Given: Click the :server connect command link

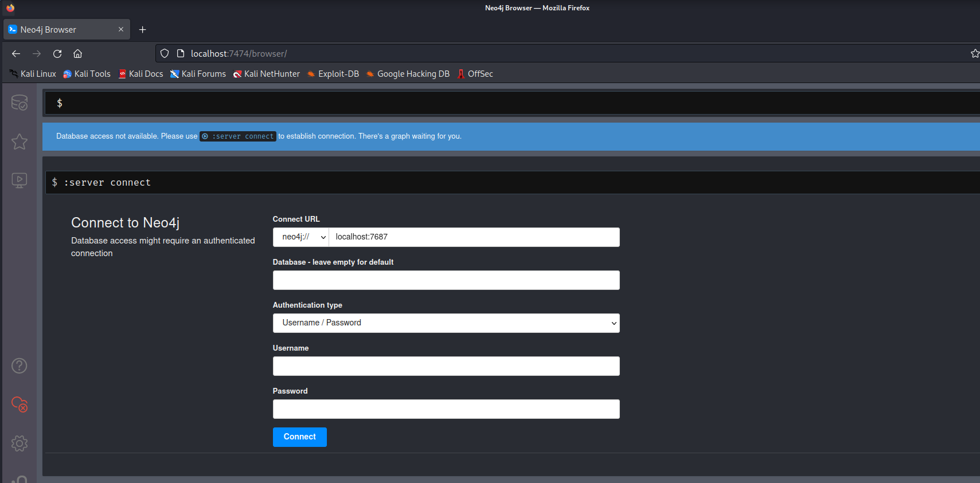Looking at the screenshot, I should click(238, 136).
